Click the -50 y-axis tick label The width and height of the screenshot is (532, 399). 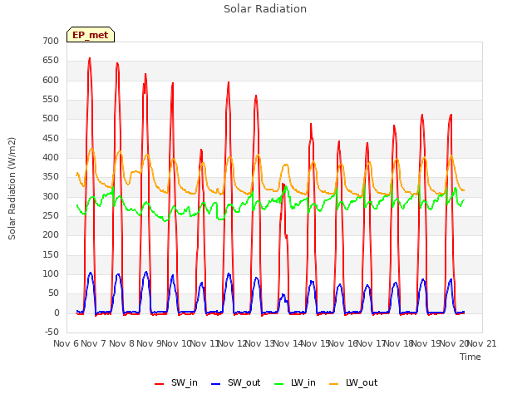coord(52,332)
